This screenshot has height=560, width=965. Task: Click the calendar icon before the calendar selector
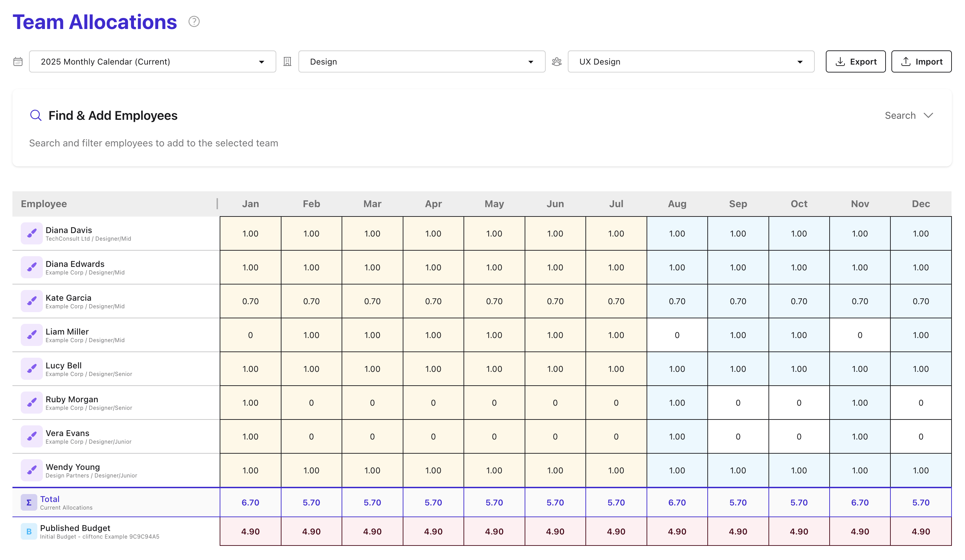pyautogui.click(x=18, y=61)
